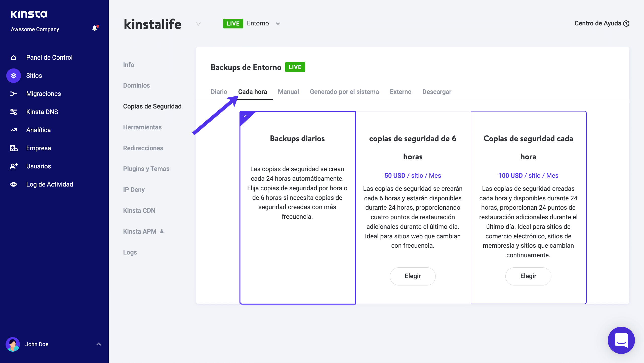This screenshot has width=644, height=363.
Task: Go to the Dominios section
Action: (137, 85)
